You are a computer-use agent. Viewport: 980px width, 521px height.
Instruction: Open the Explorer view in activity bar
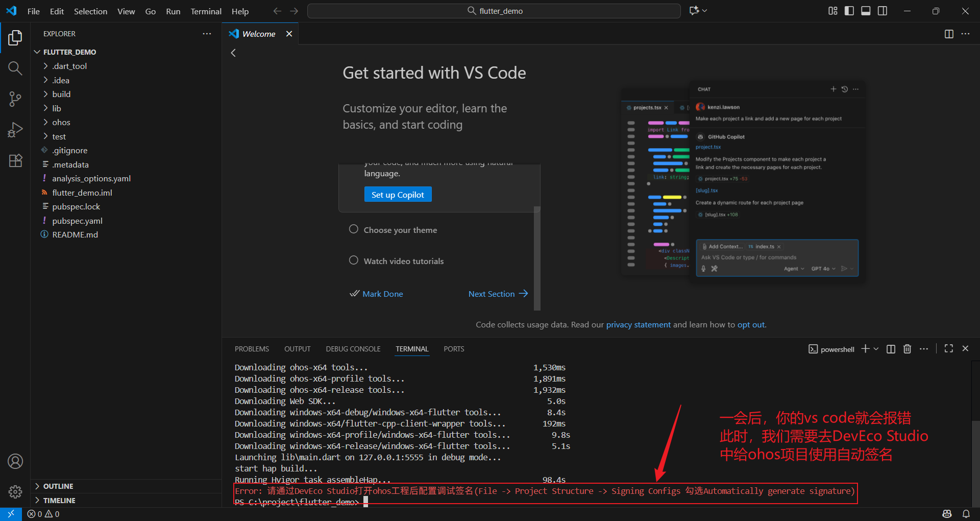coord(15,38)
